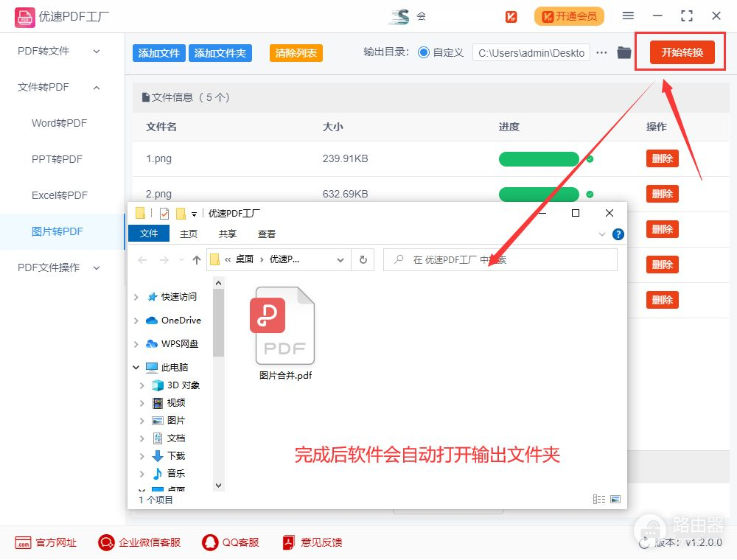
Task: Click the 1.png progress bar
Action: 539,159
